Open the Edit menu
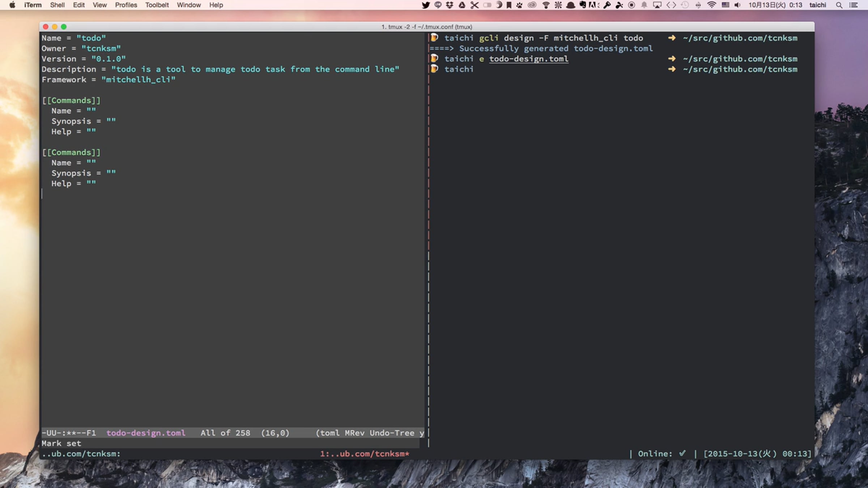 (x=78, y=5)
